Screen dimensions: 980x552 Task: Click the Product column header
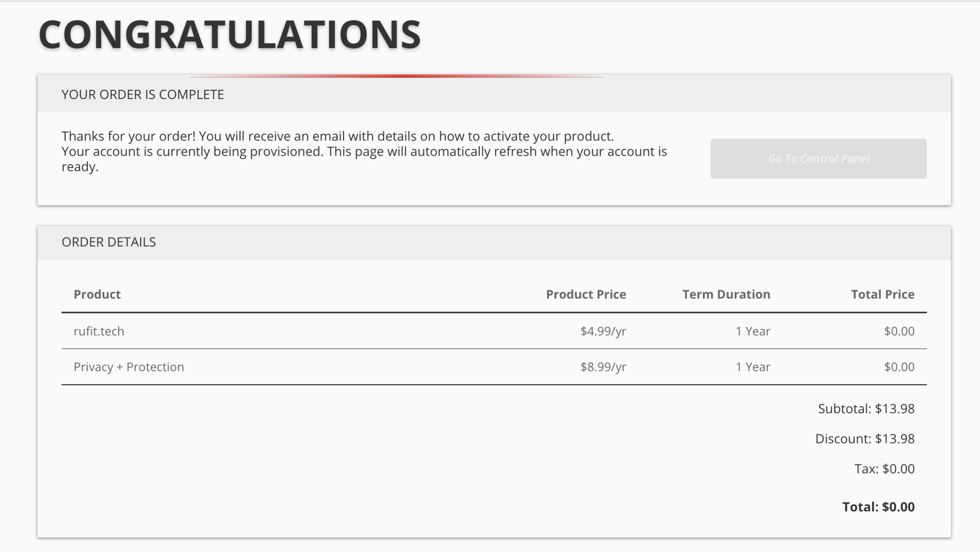tap(97, 294)
